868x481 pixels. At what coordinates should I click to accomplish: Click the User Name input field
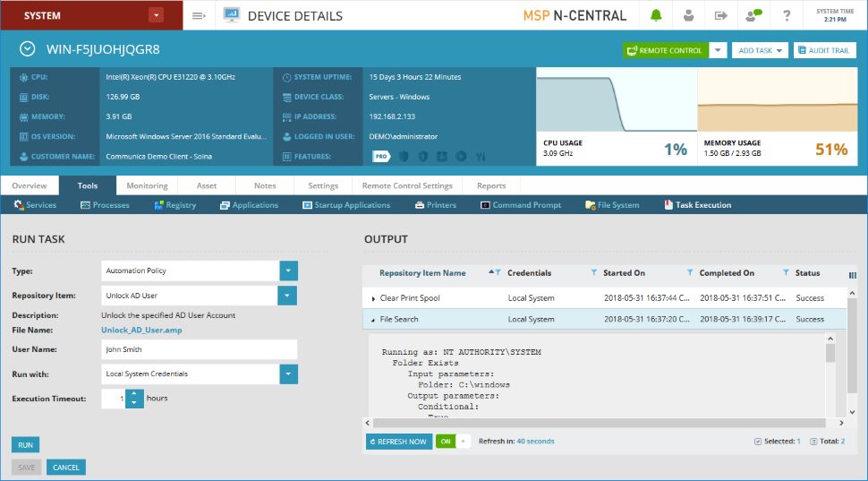200,349
